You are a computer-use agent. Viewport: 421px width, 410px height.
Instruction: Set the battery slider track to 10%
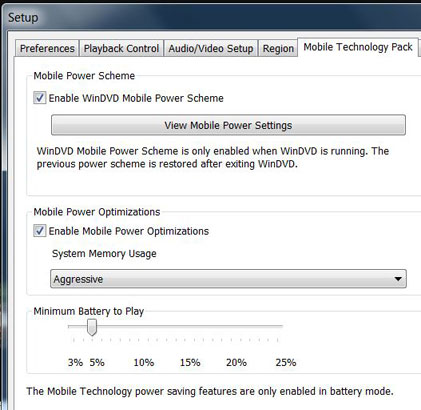(x=138, y=327)
